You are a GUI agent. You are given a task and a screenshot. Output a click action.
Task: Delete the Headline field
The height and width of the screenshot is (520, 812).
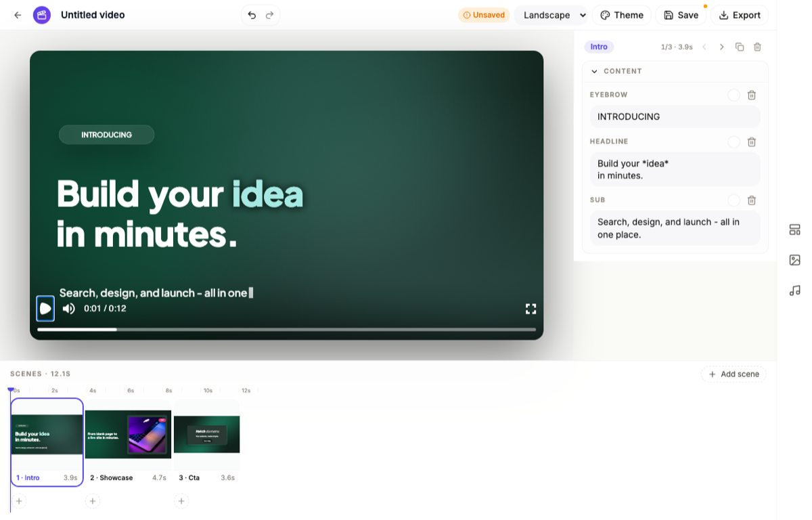(752, 142)
